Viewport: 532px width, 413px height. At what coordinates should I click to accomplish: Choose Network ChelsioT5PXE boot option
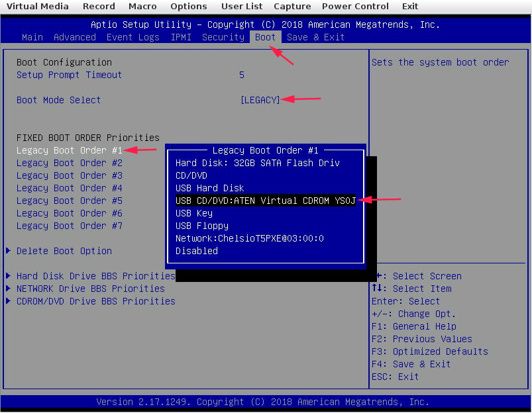(x=250, y=238)
